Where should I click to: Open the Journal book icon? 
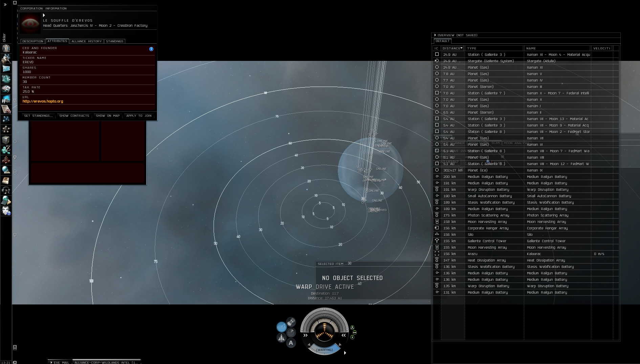6,180
